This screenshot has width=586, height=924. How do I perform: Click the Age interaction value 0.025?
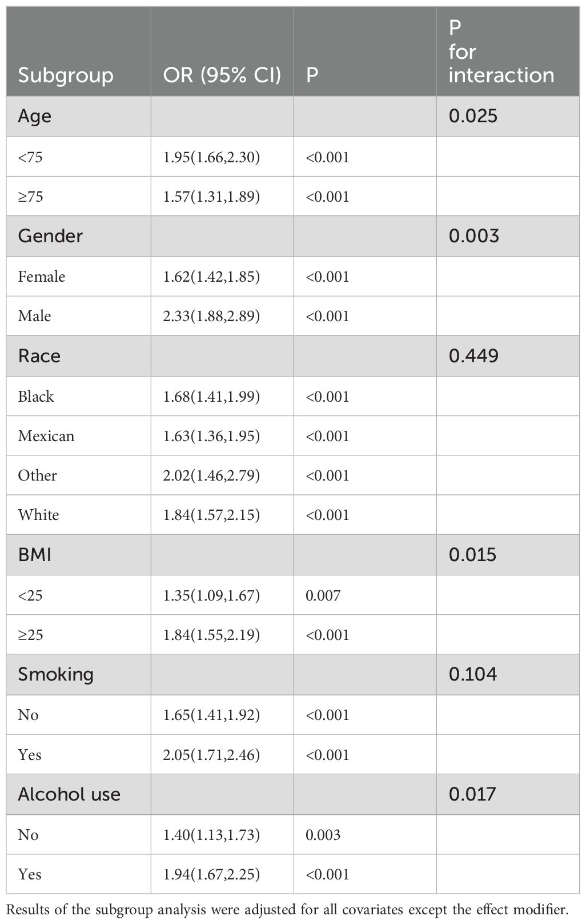(x=473, y=116)
